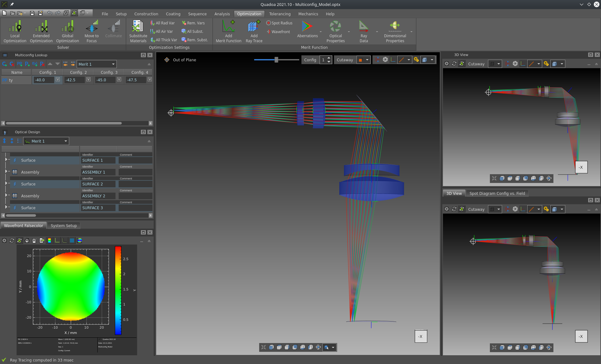Click aperture icon in main 3D view toolbar
Image resolution: width=601 pixels, height=364 pixels.
coord(385,60)
